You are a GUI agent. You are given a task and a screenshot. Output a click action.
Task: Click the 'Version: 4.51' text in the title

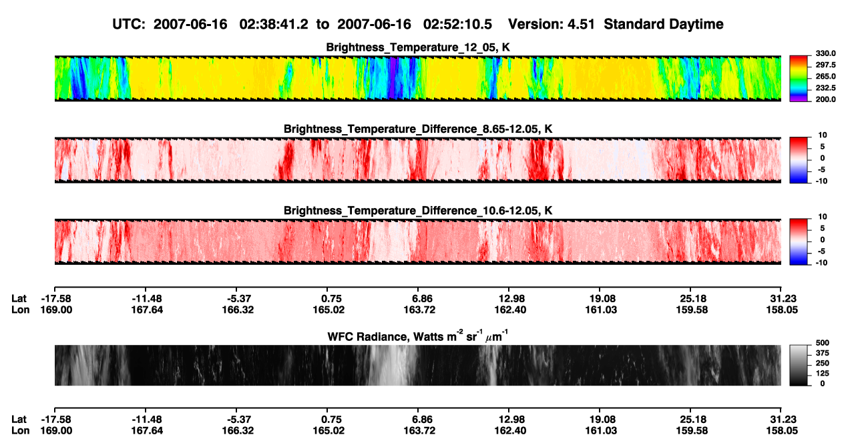[550, 24]
